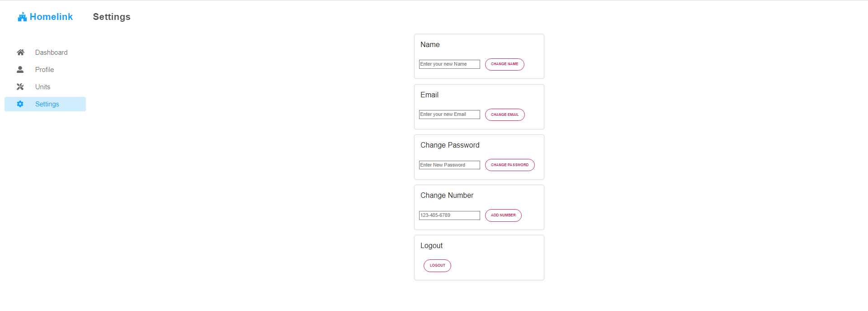Screen dimensions: 868x311
Task: Select the highlighted Settings entry
Action: click(47, 104)
